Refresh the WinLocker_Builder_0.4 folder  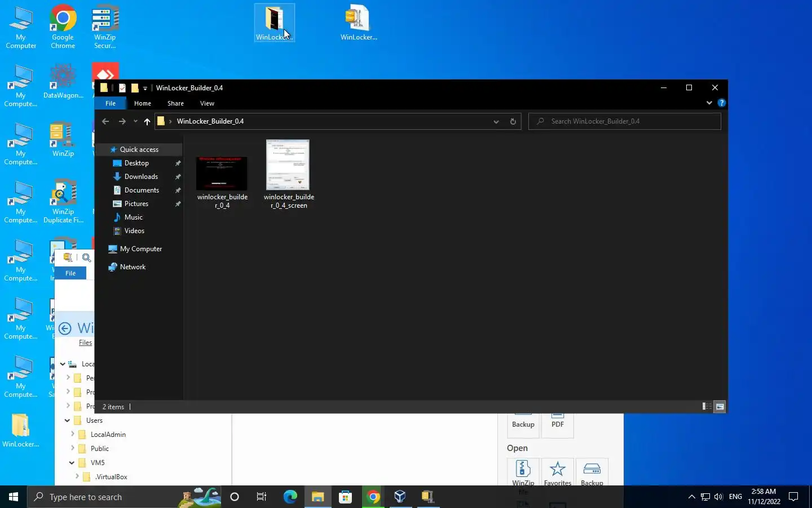513,121
